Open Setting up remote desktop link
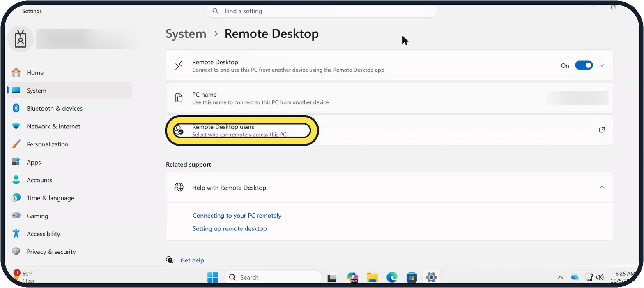This screenshot has height=288, width=644. click(x=230, y=228)
